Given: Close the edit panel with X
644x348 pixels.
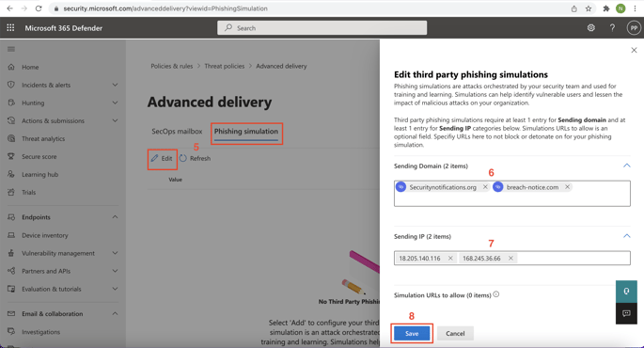Looking at the screenshot, I should pyautogui.click(x=634, y=50).
